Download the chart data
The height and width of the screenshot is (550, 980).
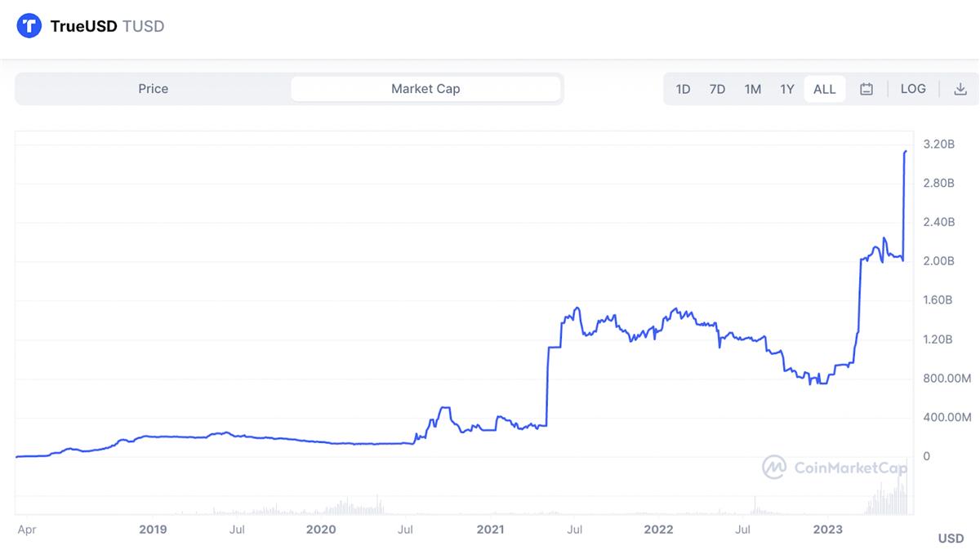(x=960, y=89)
